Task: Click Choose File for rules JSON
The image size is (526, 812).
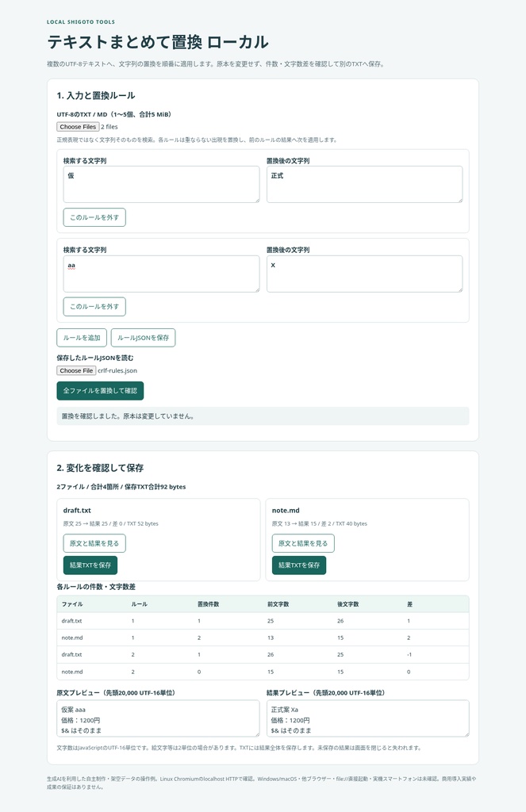Action: click(x=76, y=371)
